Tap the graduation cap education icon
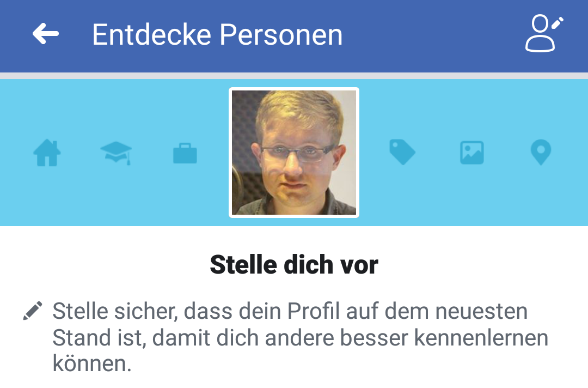The height and width of the screenshot is (388, 588). pyautogui.click(x=116, y=153)
